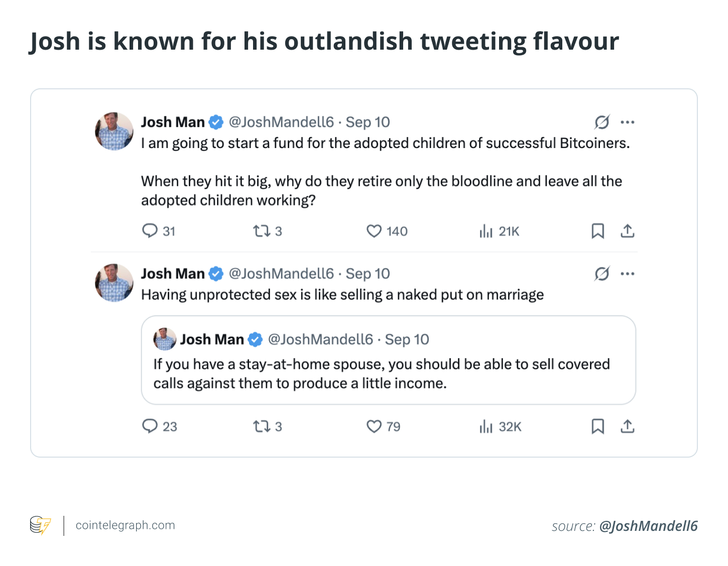The image size is (728, 566).
Task: Like the adopted children tweet
Action: pos(374,231)
